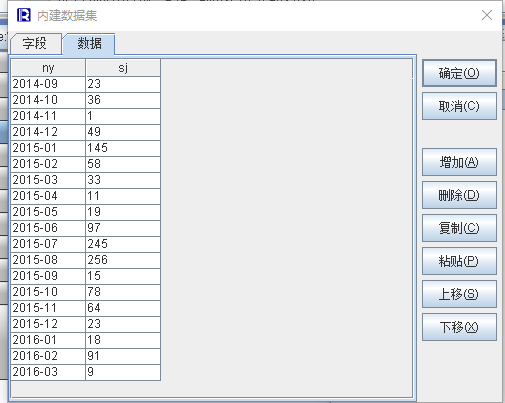Select sj value 18 in 2016-01 row
The width and height of the screenshot is (505, 403).
click(x=123, y=340)
